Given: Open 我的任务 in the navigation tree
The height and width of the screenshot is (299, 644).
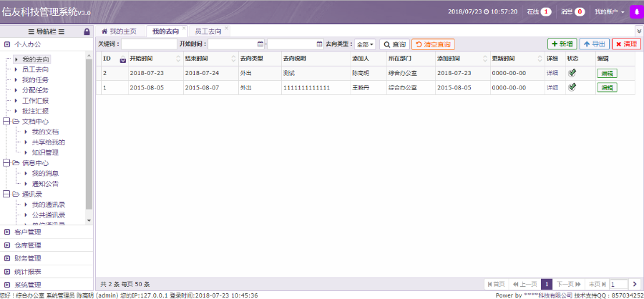Looking at the screenshot, I should (35, 79).
